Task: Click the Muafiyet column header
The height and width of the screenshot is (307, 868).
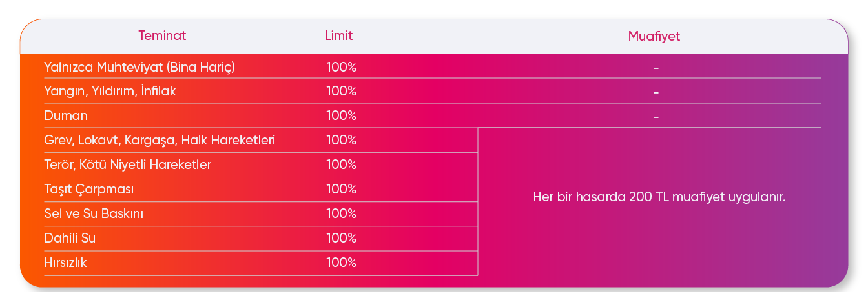Action: [654, 37]
